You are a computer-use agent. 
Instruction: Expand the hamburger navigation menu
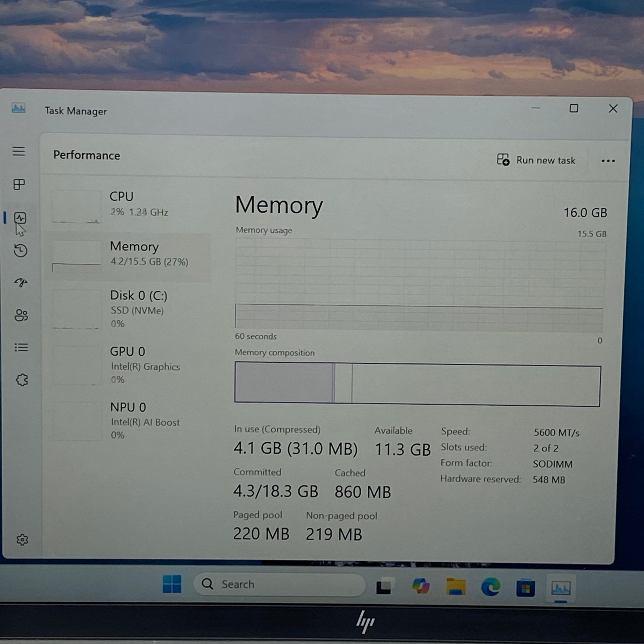pyautogui.click(x=19, y=151)
